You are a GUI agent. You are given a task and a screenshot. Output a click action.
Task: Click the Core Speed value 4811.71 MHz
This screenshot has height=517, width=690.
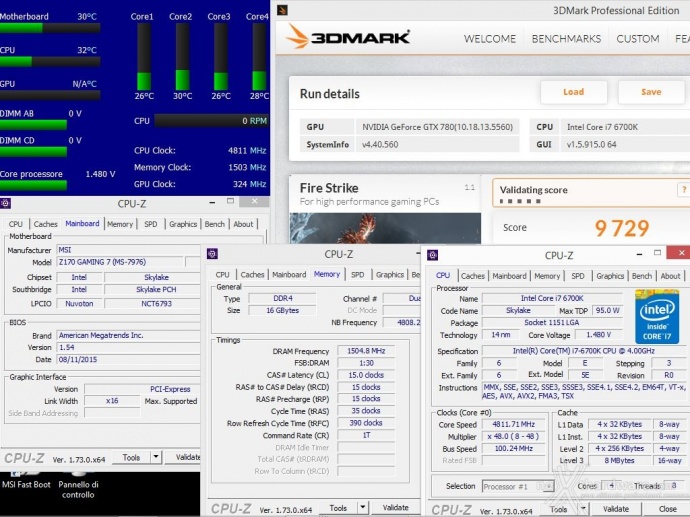[x=514, y=424]
